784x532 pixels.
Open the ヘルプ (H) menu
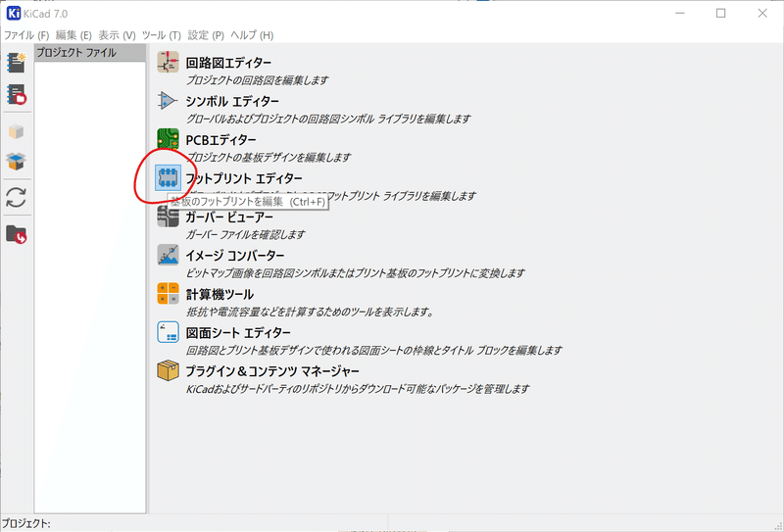252,35
